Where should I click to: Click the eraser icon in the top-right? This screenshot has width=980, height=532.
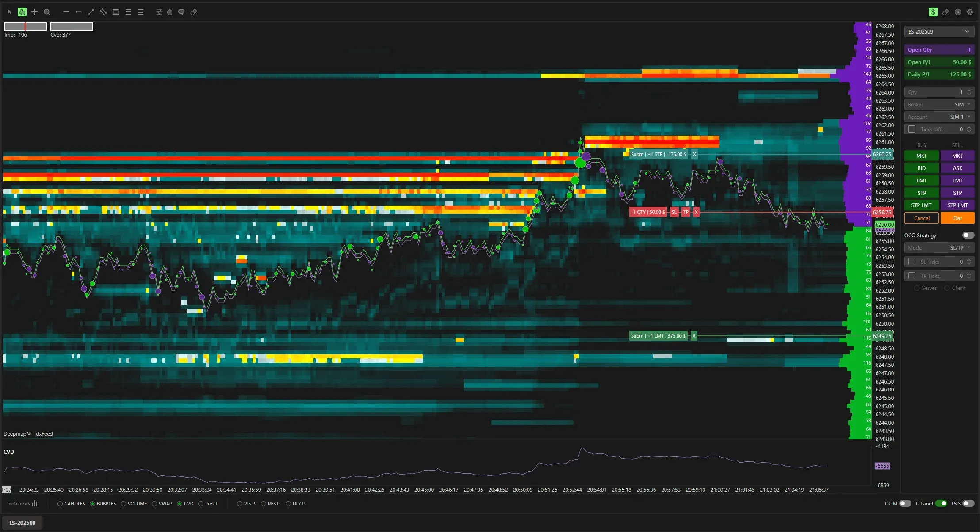946,12
